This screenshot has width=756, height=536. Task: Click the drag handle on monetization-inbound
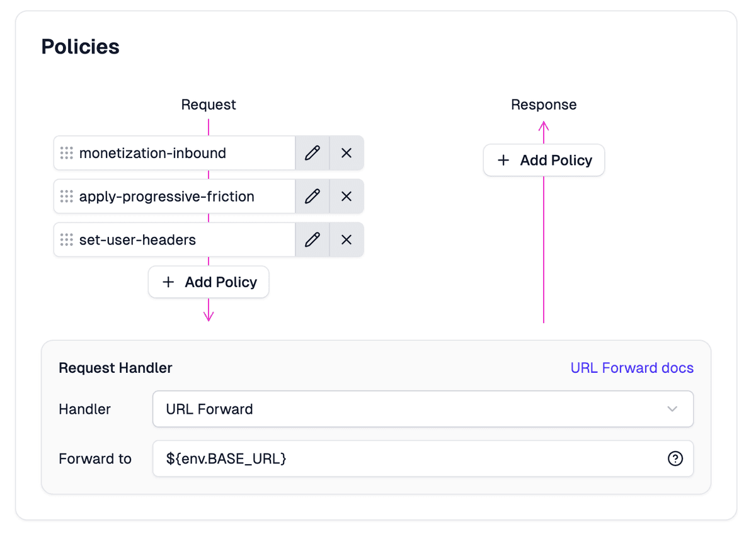click(66, 152)
